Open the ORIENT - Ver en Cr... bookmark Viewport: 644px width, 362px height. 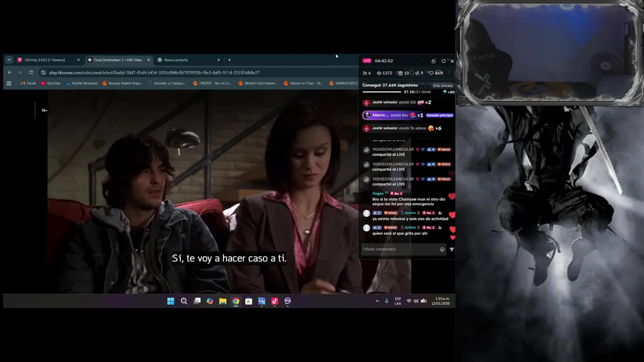click(212, 83)
